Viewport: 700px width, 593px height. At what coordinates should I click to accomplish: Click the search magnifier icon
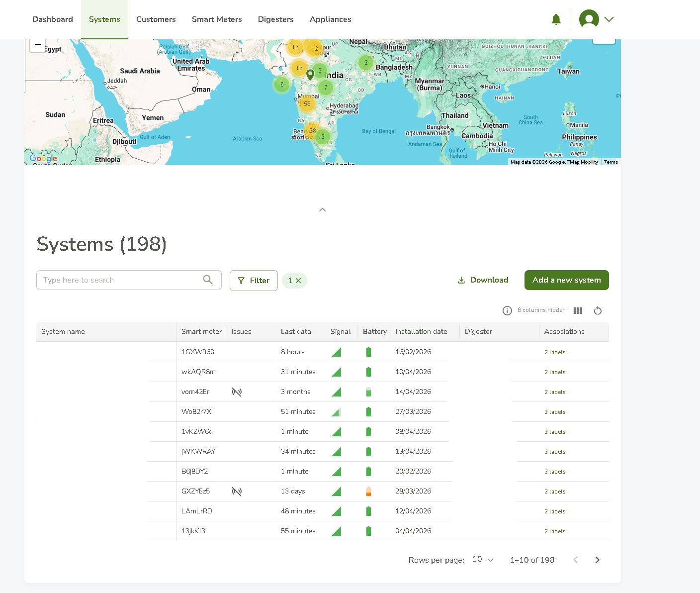tap(208, 280)
